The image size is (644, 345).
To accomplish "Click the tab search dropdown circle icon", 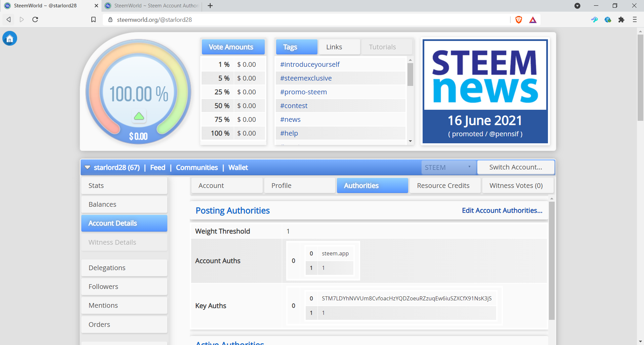I will tap(577, 6).
